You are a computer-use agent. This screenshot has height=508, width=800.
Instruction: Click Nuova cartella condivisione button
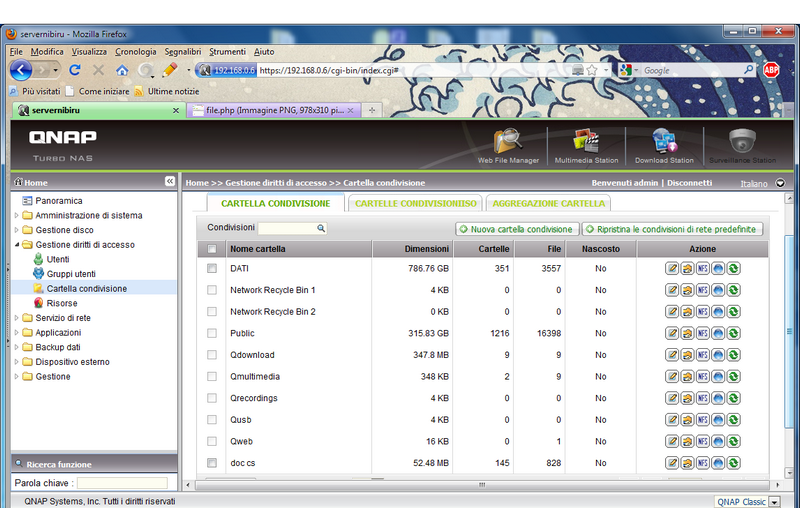click(x=516, y=229)
